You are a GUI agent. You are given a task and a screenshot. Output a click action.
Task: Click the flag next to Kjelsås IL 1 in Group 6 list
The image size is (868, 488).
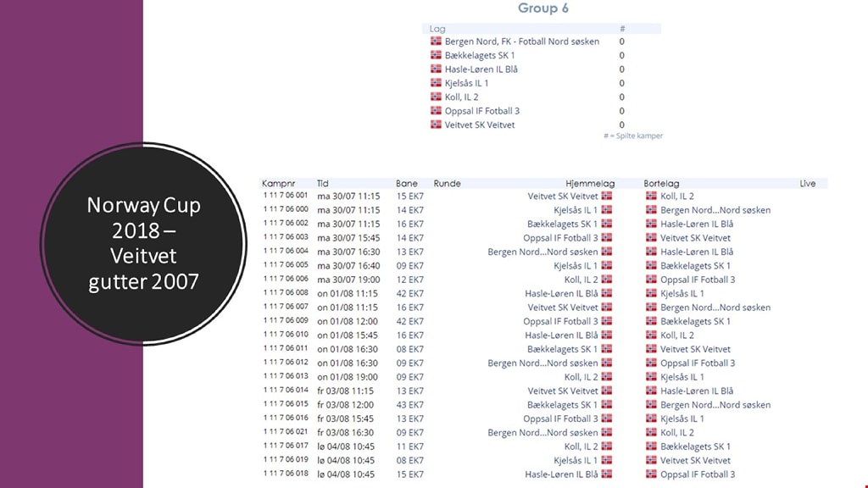(x=437, y=82)
